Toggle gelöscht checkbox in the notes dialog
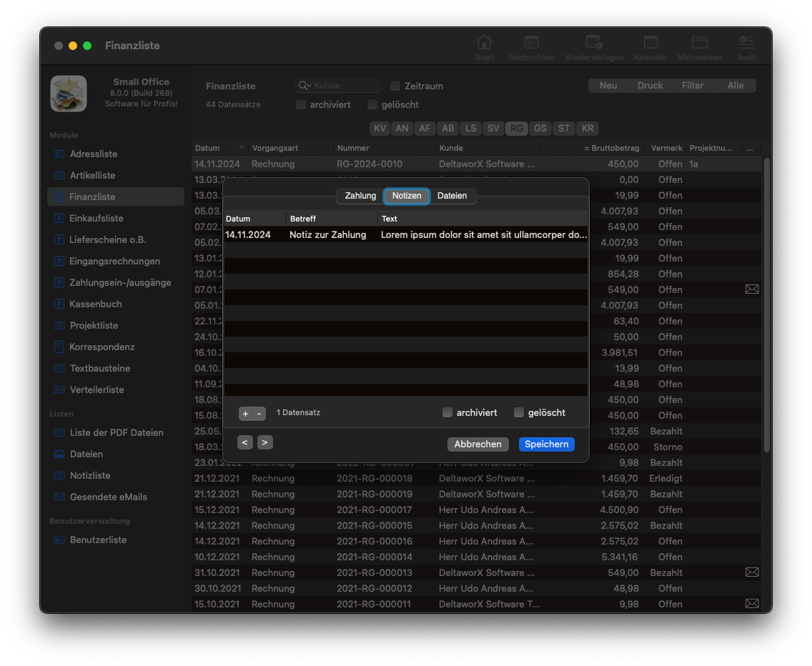This screenshot has height=666, width=812. [519, 413]
